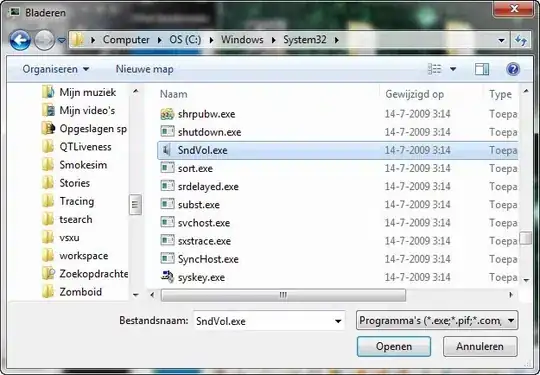
Task: Select the file name syskey.exe
Action: point(201,278)
